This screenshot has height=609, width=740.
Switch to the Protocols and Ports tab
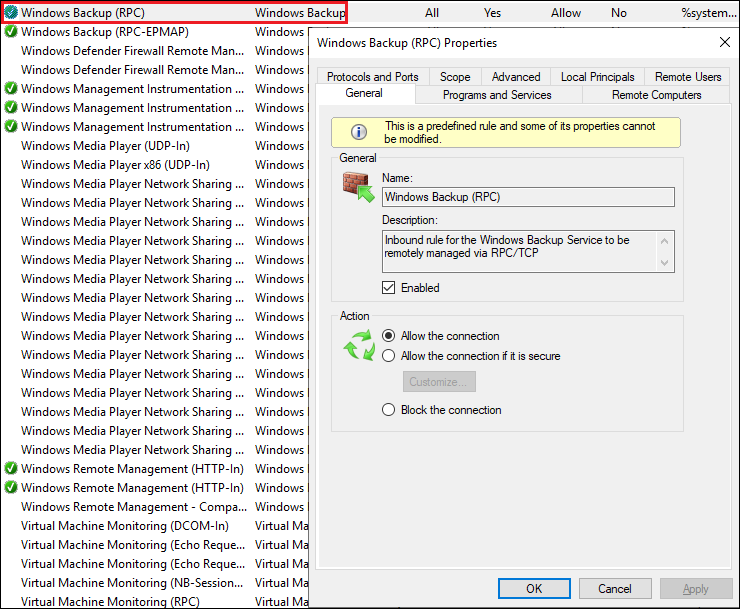(x=372, y=77)
